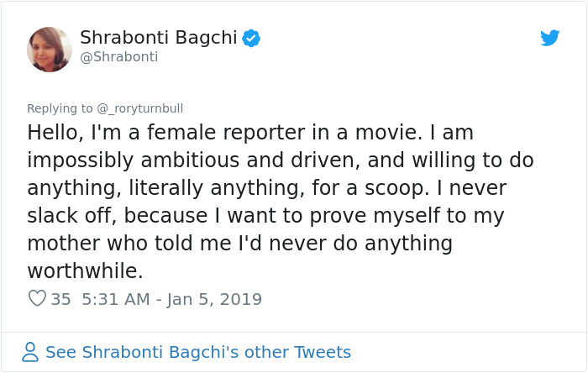Open Shrabonti Bagchi's profile photo
The width and height of the screenshot is (588, 373).
pyautogui.click(x=50, y=49)
